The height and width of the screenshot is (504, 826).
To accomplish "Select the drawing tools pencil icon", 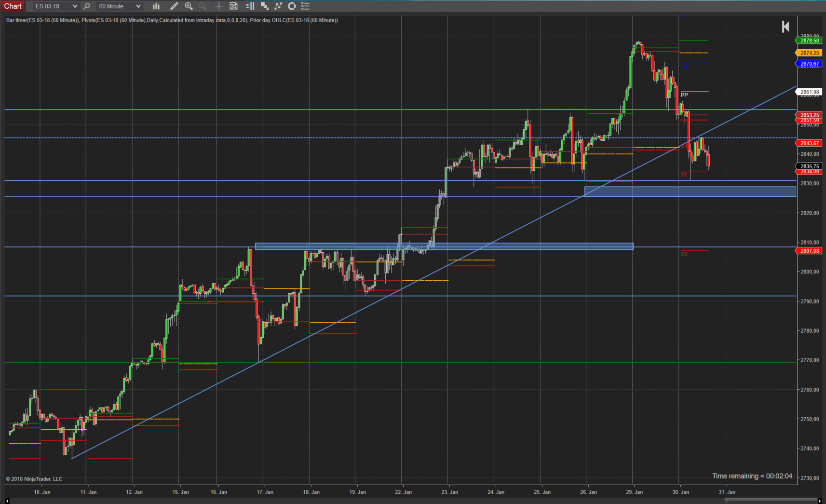I will click(174, 6).
